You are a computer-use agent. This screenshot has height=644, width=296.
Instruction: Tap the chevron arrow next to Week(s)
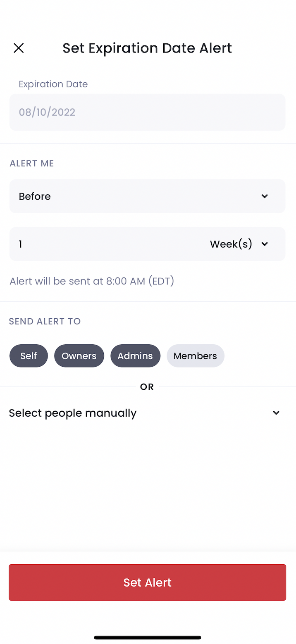coord(265,244)
